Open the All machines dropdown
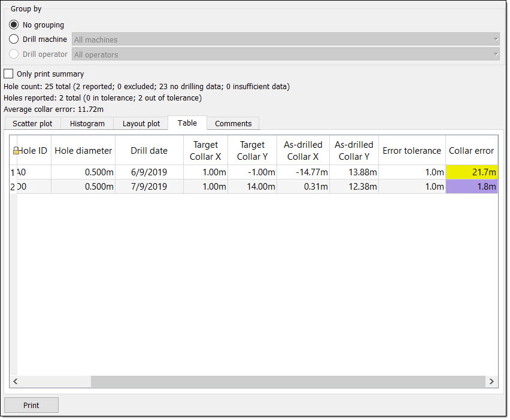510x420 pixels. click(x=286, y=39)
